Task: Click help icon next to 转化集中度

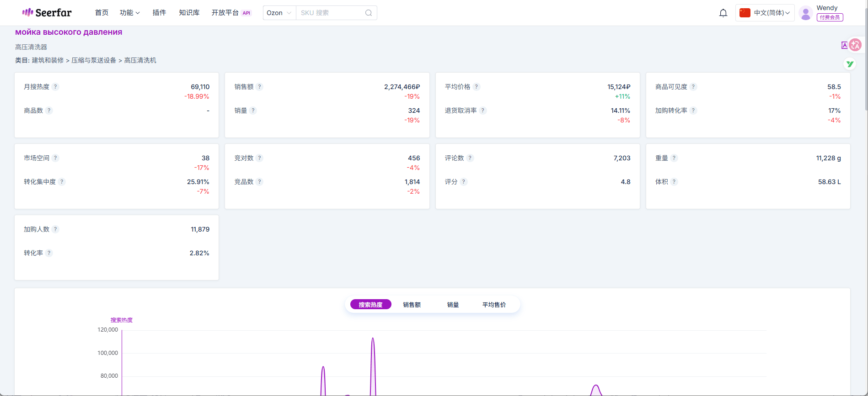Action: point(62,182)
